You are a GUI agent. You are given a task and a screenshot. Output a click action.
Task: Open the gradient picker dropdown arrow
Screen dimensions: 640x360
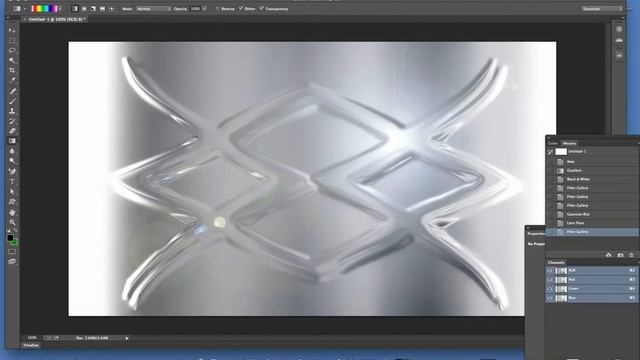pos(60,9)
